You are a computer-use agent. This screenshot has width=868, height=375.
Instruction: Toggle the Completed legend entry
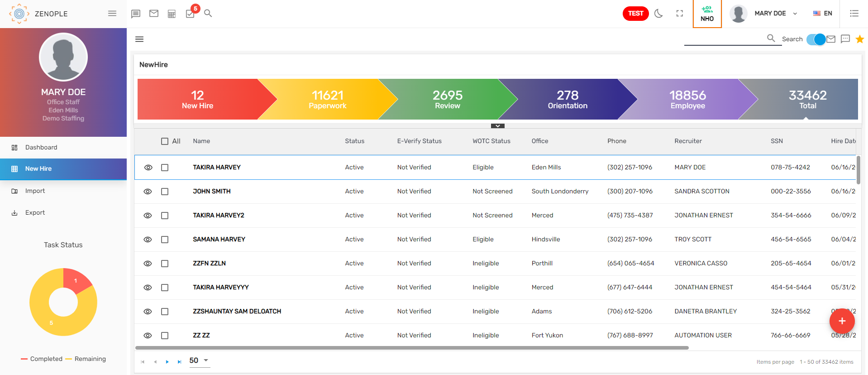tap(42, 359)
